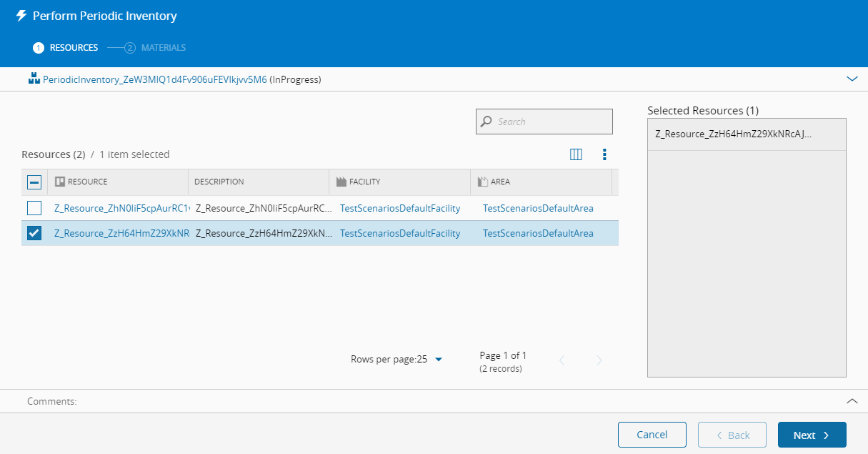Click the Area column header icon
Image resolution: width=868 pixels, height=454 pixels.
[482, 182]
